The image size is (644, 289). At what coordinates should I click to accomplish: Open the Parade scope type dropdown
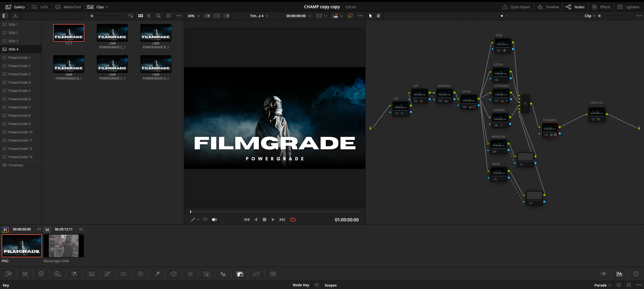tap(603, 285)
